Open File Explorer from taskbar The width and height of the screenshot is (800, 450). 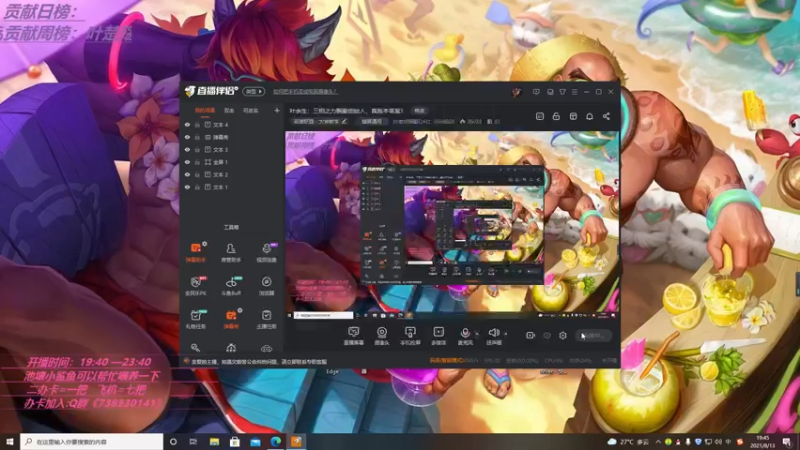pos(214,442)
